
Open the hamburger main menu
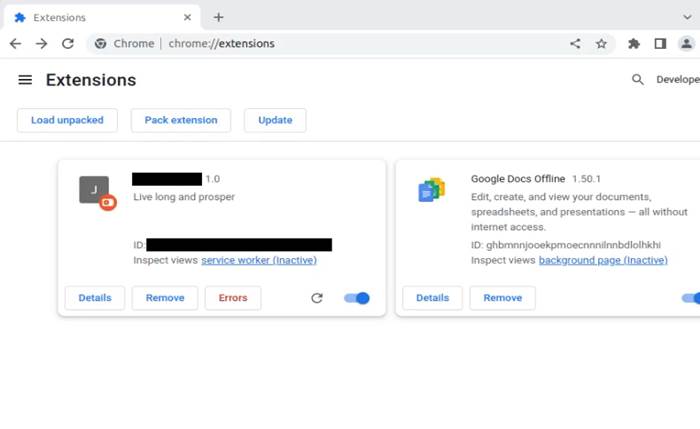coord(25,80)
